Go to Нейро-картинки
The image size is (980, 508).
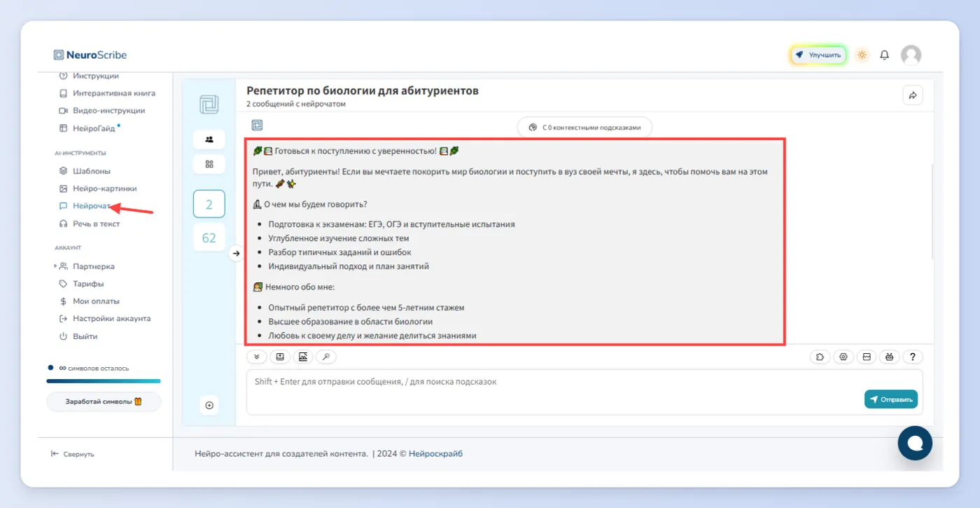click(98, 188)
